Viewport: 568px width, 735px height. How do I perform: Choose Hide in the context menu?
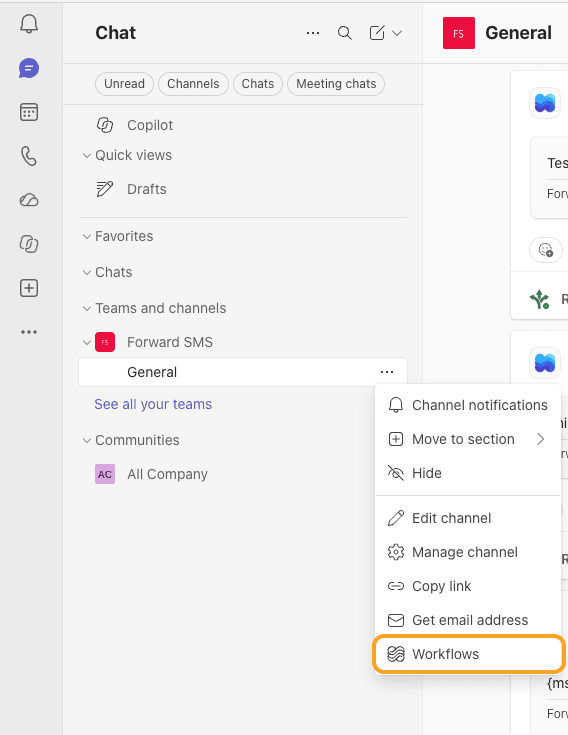coord(468,473)
